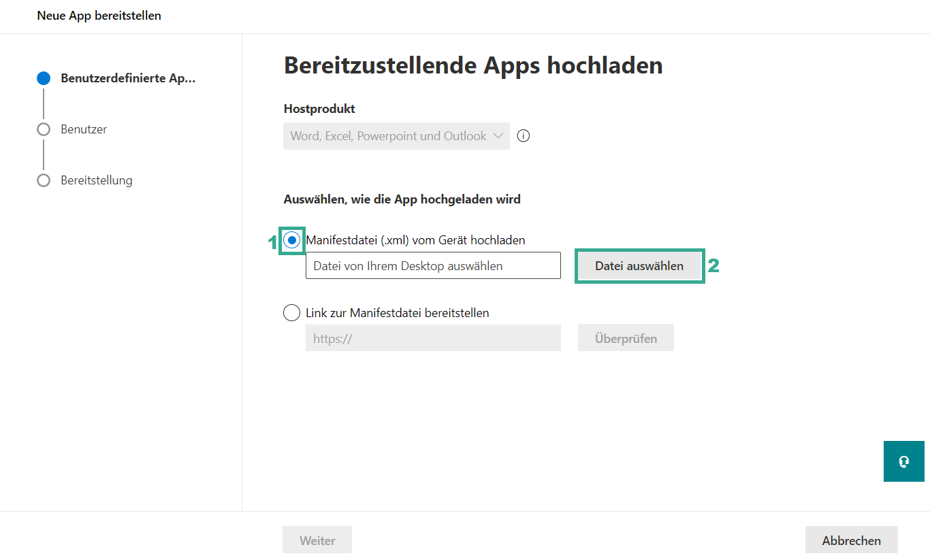Go to the 'Bereitstellung' step label
Image resolution: width=930 pixels, height=560 pixels.
96,180
